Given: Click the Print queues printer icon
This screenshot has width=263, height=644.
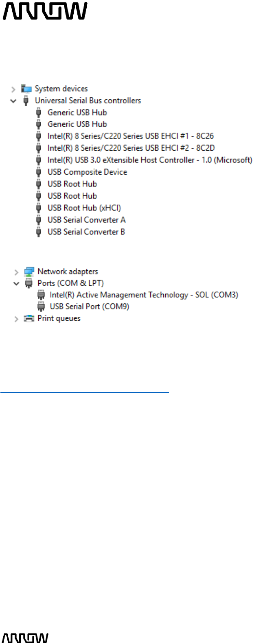Looking at the screenshot, I should point(29,318).
